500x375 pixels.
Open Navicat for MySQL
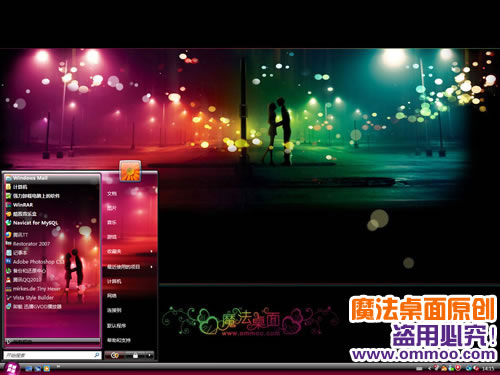(52, 223)
